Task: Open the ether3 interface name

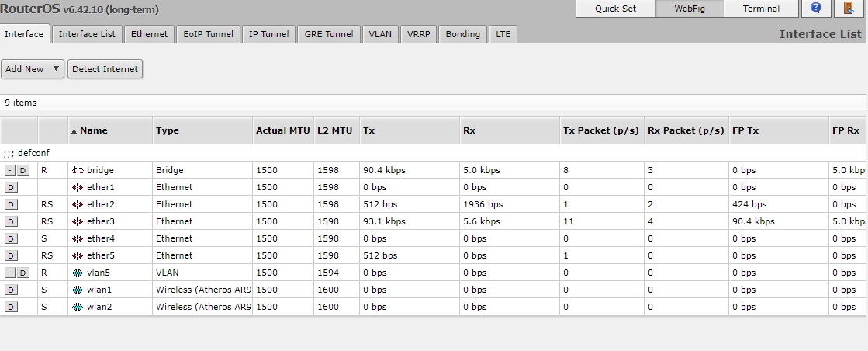Action: [101, 222]
